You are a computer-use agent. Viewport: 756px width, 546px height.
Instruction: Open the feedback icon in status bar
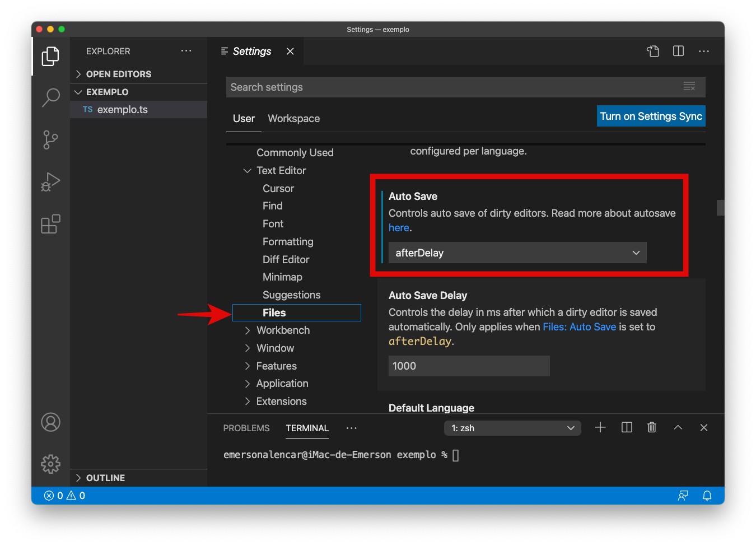(x=683, y=496)
